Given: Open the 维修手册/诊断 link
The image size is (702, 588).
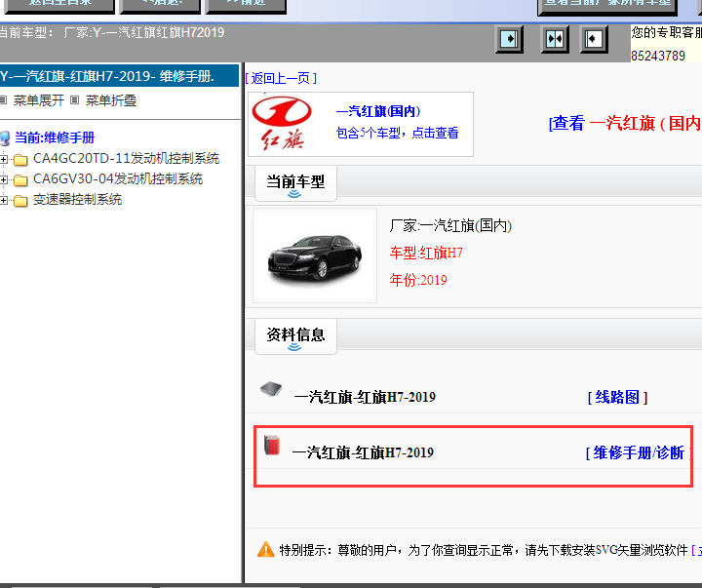Looking at the screenshot, I should pos(639,452).
